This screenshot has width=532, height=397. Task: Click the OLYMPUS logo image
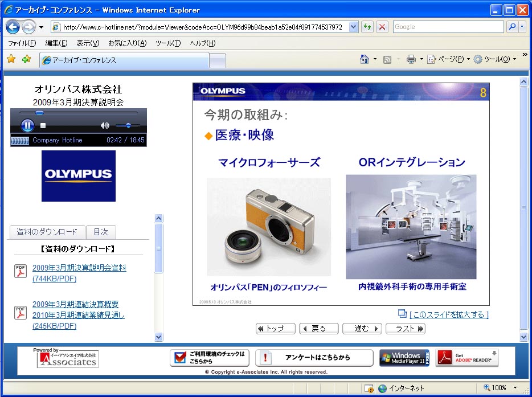(x=79, y=176)
